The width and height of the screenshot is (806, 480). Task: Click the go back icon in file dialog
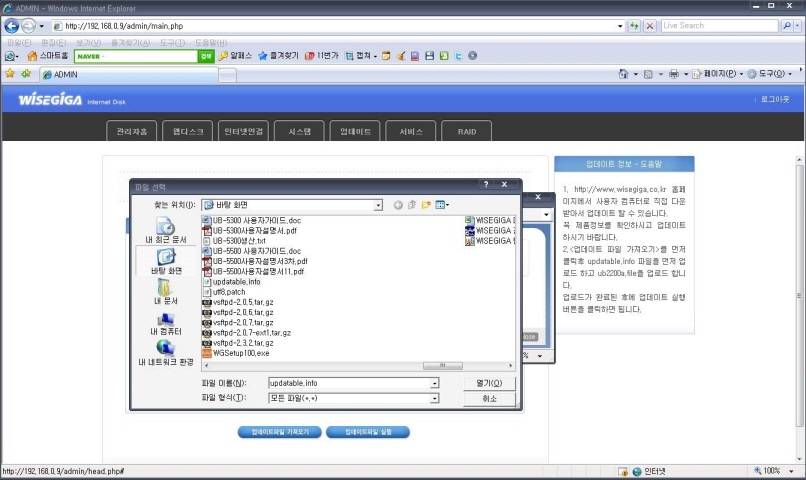[397, 205]
